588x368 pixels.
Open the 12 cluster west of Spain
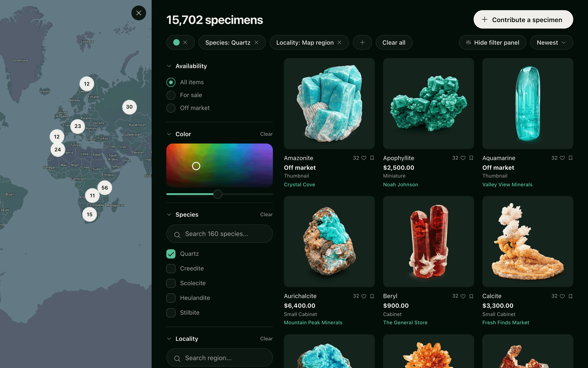point(57,137)
